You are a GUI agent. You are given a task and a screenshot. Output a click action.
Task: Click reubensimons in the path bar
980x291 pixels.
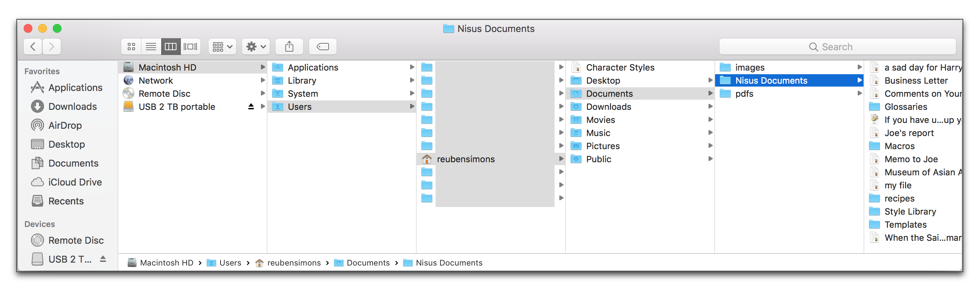pyautogui.click(x=294, y=263)
